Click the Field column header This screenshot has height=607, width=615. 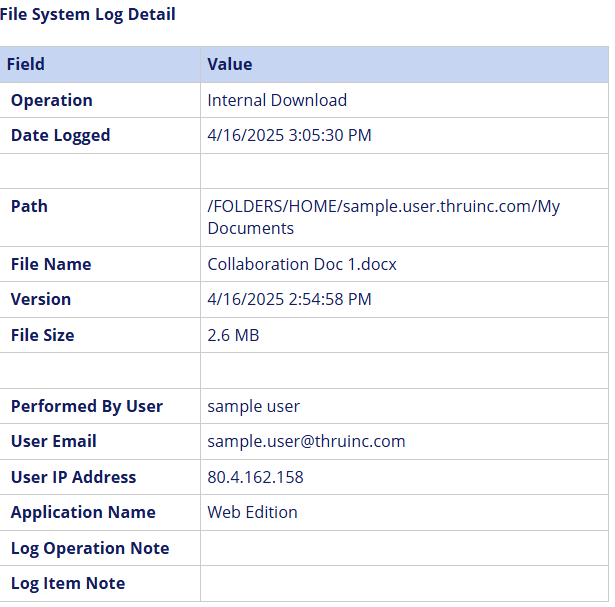[26, 64]
